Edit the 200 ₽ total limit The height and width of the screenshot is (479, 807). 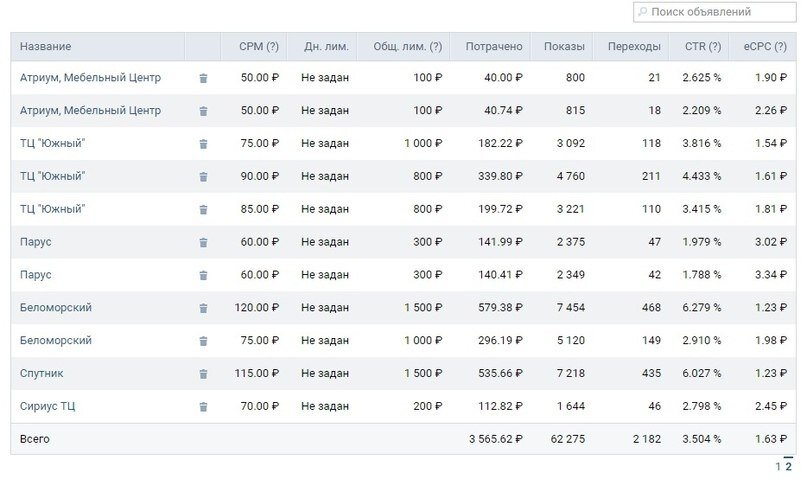(x=427, y=406)
